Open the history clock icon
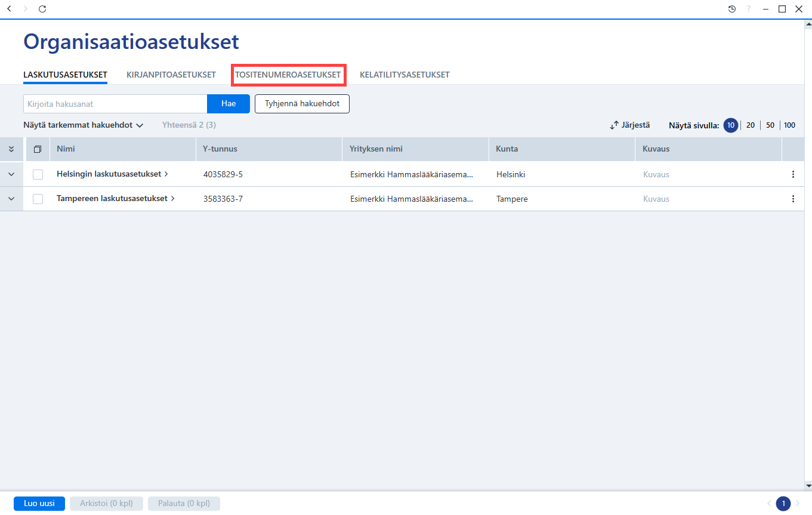Screen dimensions: 812x515 732,9
